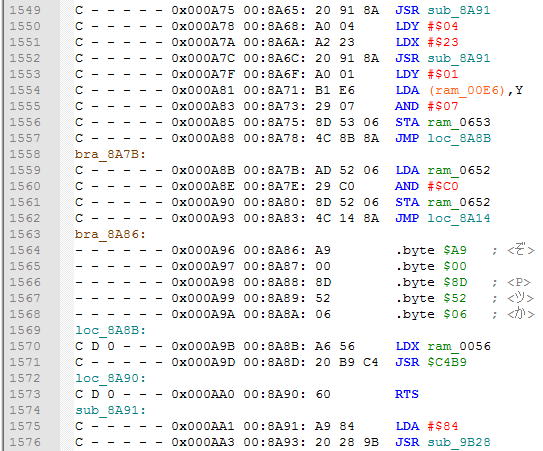This screenshot has height=451, width=543.
Task: Click line number 1564 in margin
Action: (x=25, y=250)
